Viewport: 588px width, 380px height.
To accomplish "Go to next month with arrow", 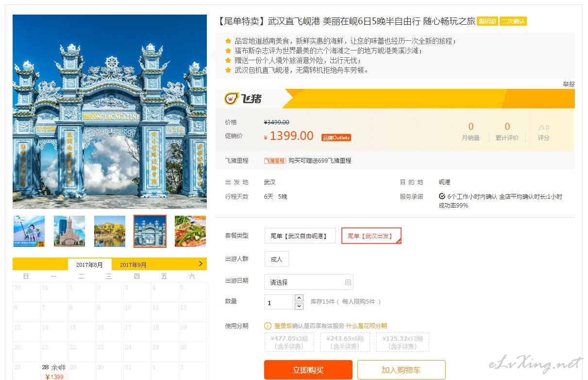I will [201, 264].
